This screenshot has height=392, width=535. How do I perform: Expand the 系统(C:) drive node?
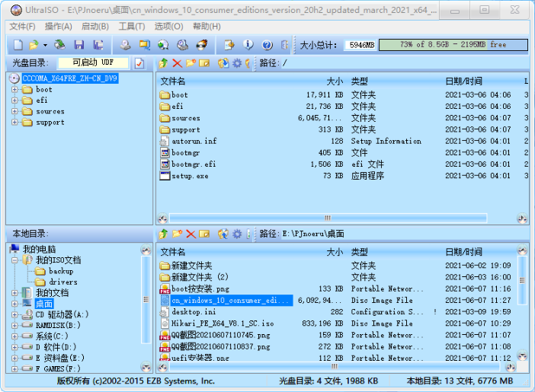pyautogui.click(x=14, y=336)
